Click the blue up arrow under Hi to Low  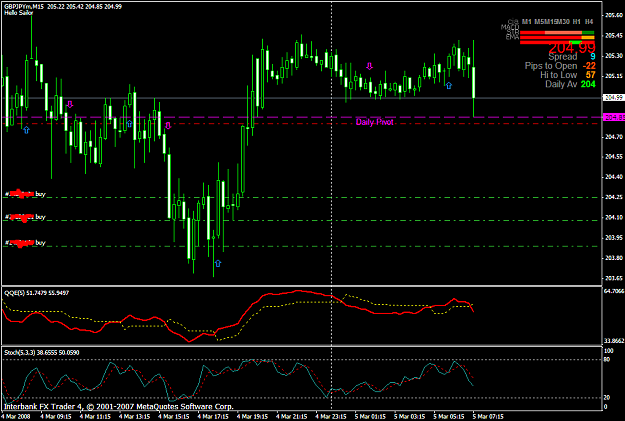coord(449,85)
